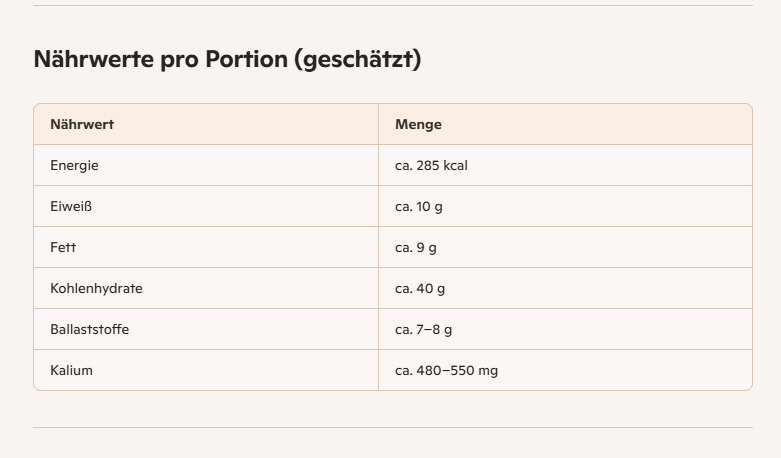Select the "Menge" column header
Screen dimensions: 781x458
418,125
